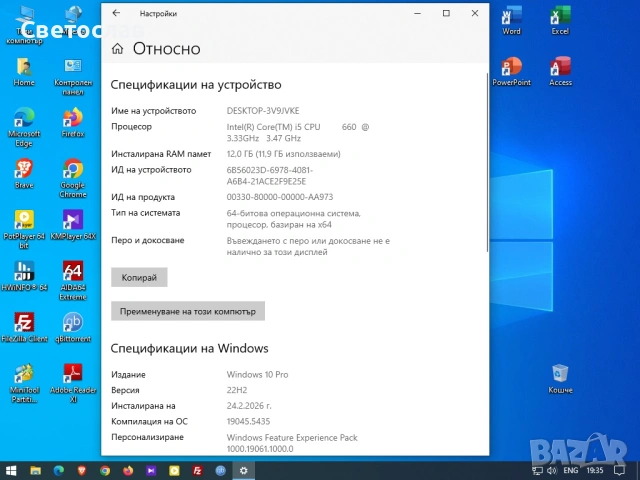Open the Adobe Reader XI desktop shortcut

73,383
